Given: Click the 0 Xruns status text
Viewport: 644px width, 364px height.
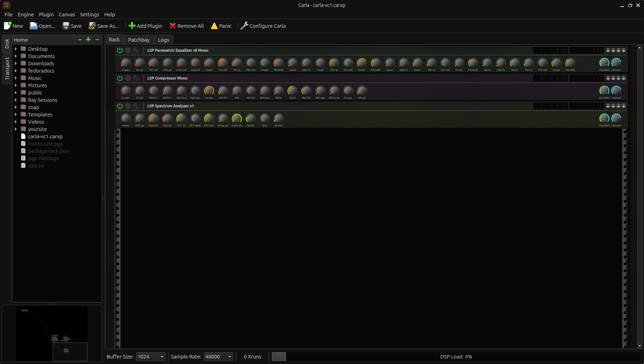Looking at the screenshot, I should pyautogui.click(x=253, y=357).
